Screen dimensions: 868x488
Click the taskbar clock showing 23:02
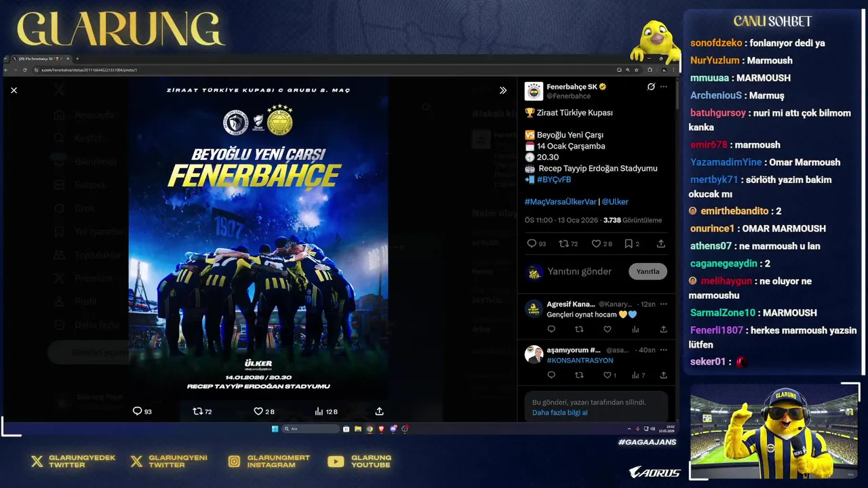coord(667,429)
